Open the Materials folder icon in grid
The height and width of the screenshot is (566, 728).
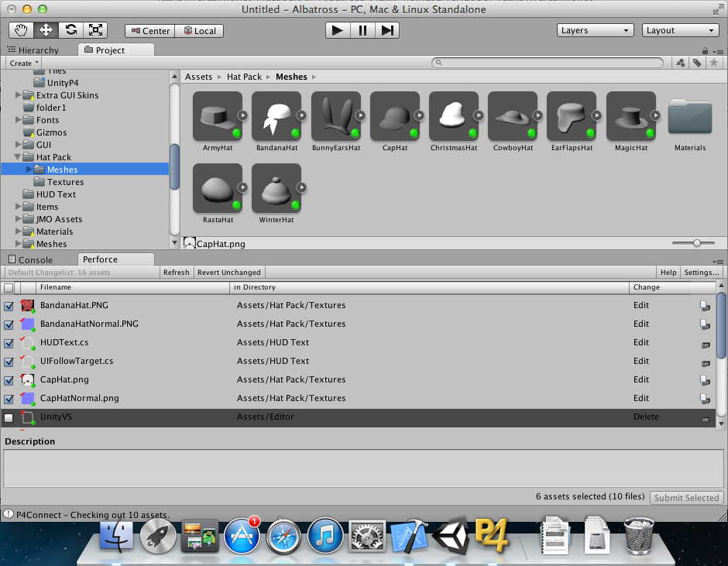click(x=690, y=117)
